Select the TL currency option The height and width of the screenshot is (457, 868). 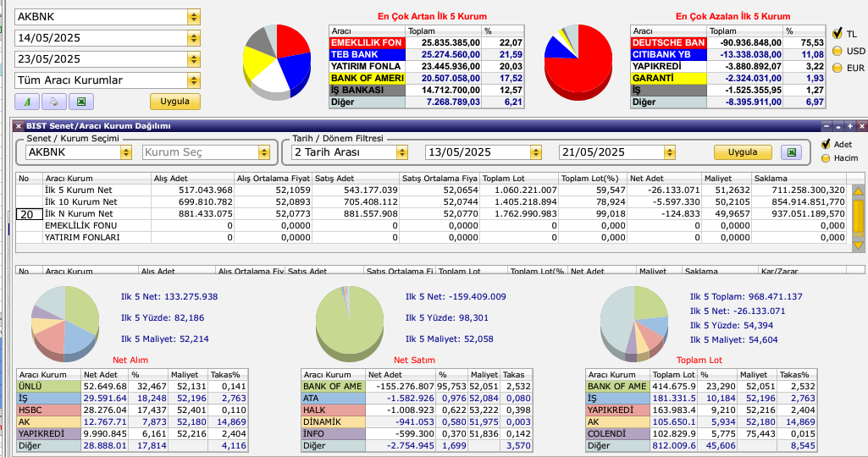(x=837, y=34)
